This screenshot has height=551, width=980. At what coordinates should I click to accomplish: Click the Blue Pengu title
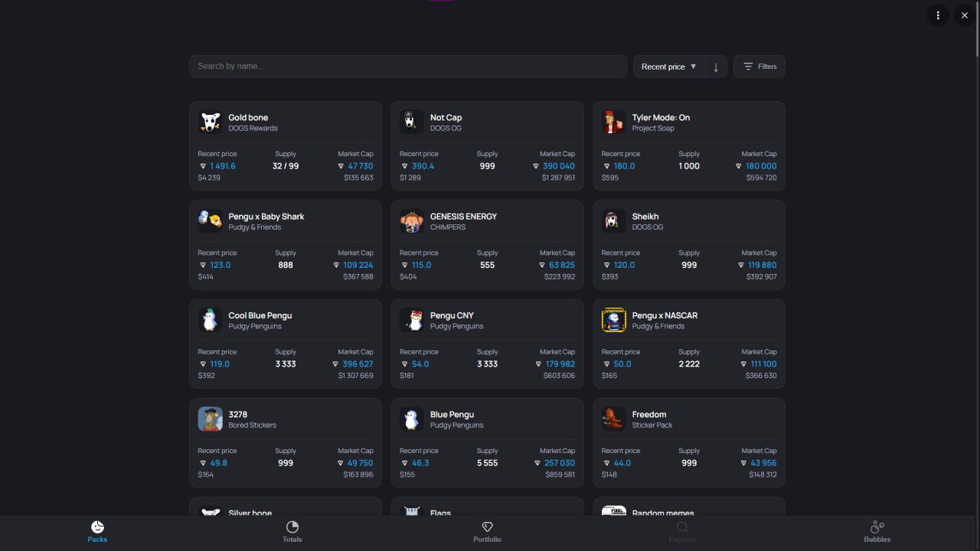452,415
